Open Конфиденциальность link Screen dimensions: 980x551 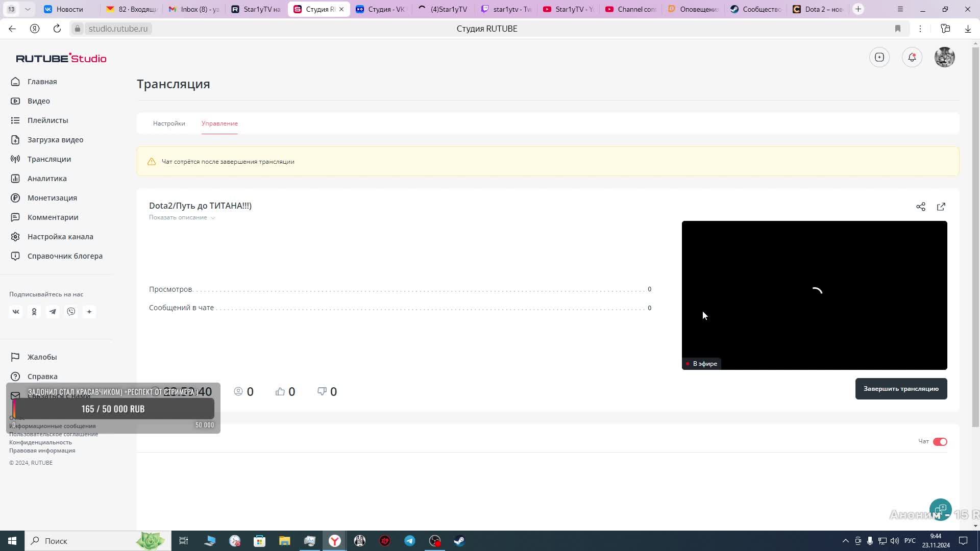[40, 442]
